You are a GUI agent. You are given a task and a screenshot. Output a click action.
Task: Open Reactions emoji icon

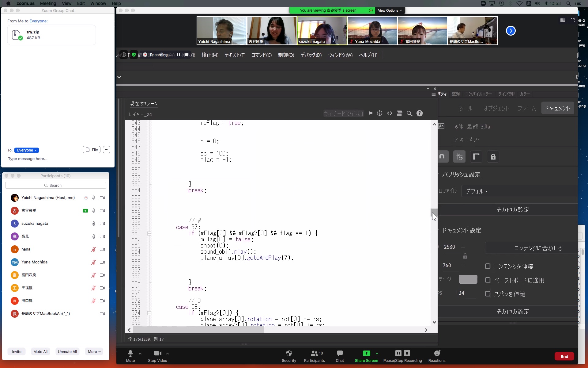[x=437, y=353]
